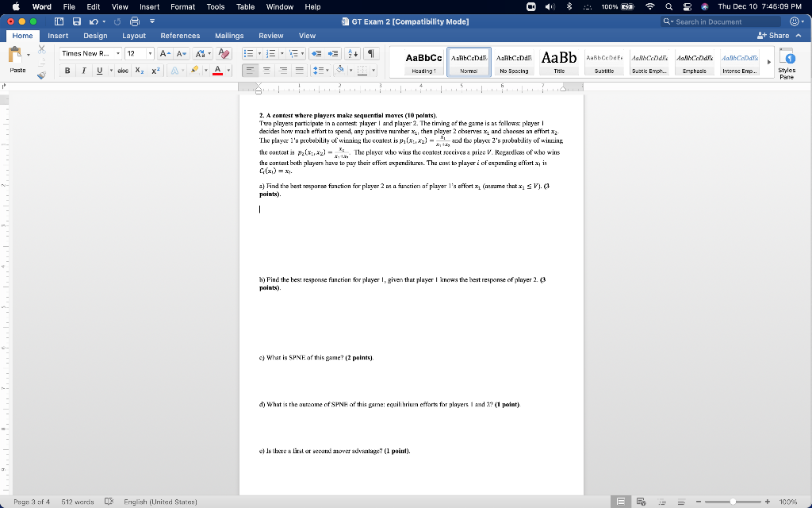Click the Share button
Screen dimensions: 812x508
point(773,36)
